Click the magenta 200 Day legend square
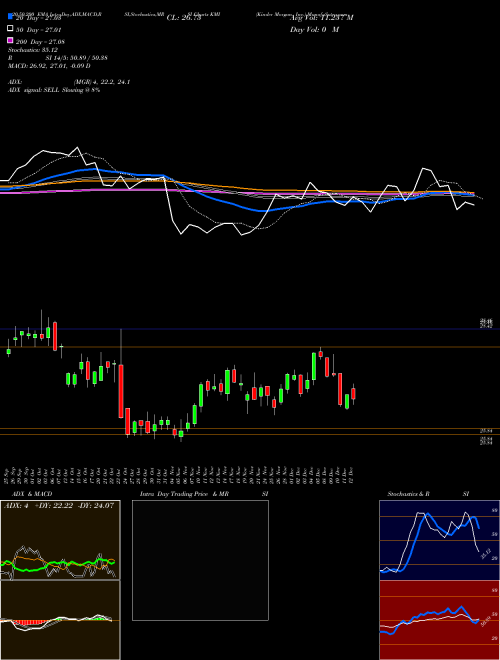 pos(10,40)
